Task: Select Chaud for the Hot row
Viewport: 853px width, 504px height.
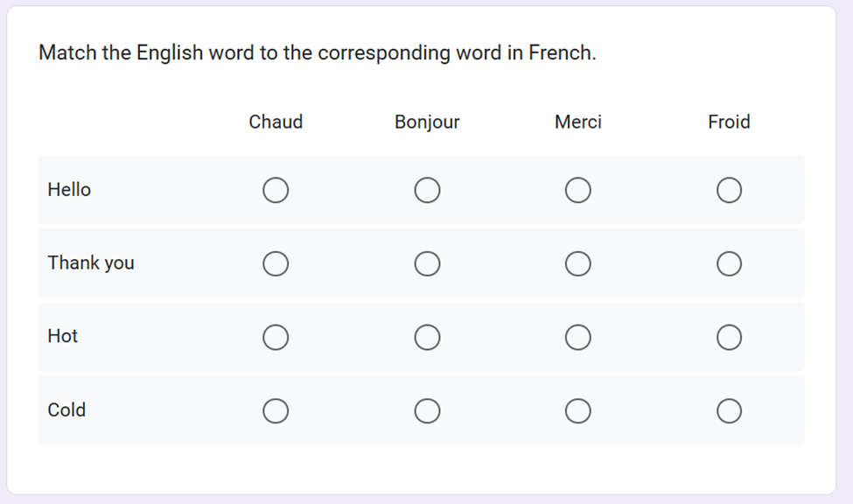Action: [x=276, y=337]
